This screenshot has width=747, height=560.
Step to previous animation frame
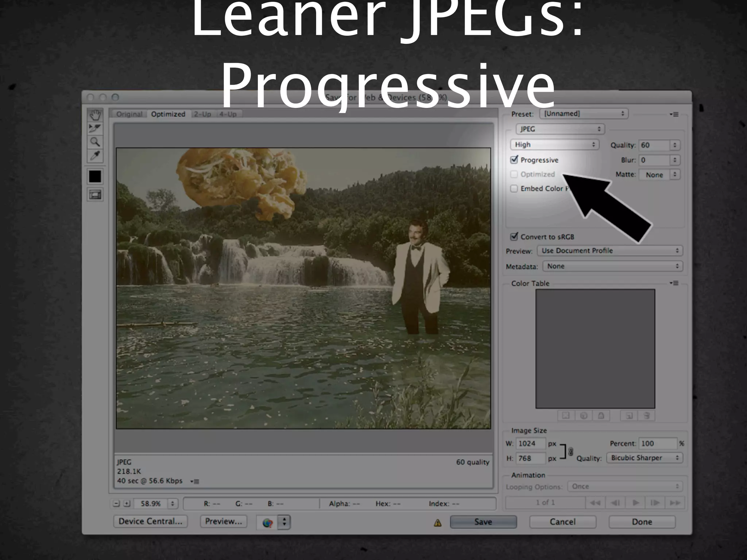[615, 503]
